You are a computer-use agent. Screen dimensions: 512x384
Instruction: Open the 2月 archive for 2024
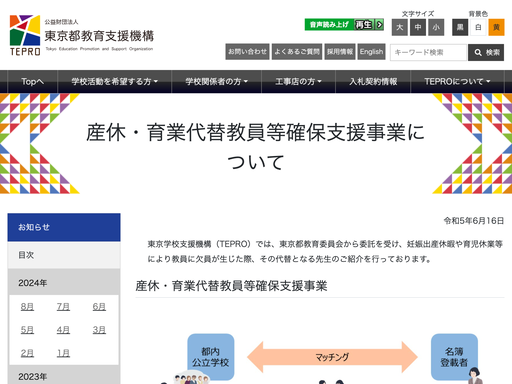(27, 353)
